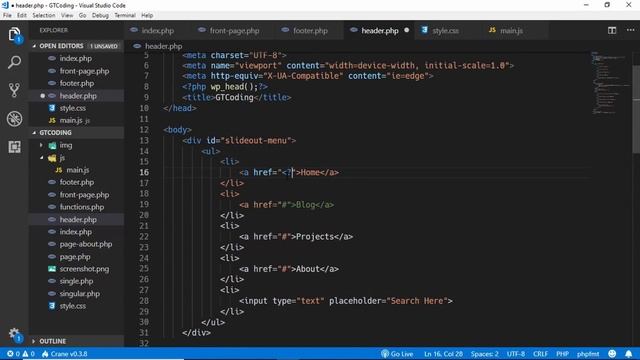The image size is (640, 360).
Task: Select footer.php in Open Editors list
Action: [x=76, y=83]
